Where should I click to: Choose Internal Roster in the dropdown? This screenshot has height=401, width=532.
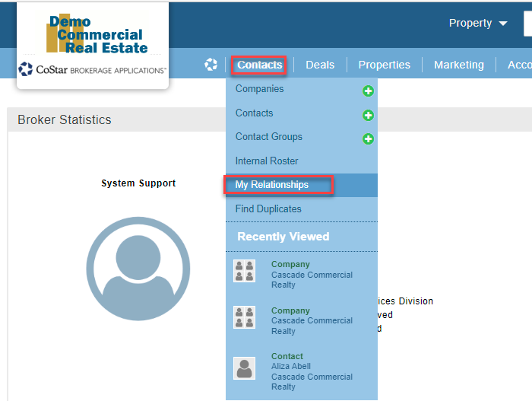click(x=267, y=161)
